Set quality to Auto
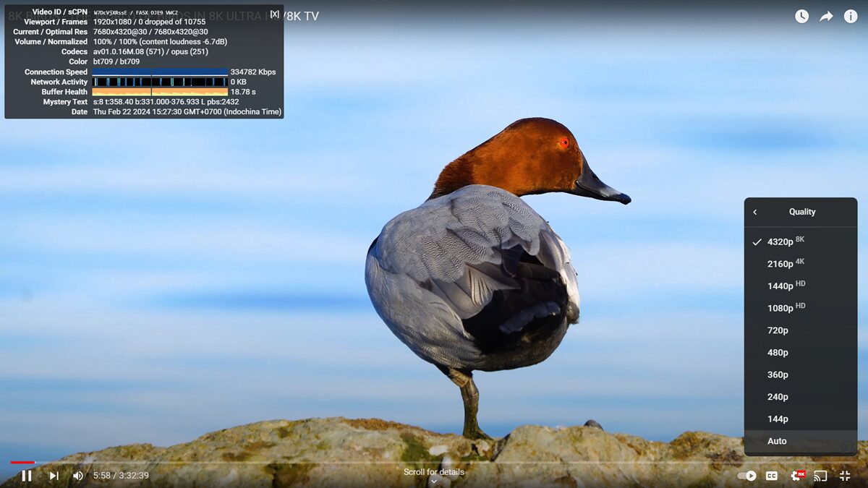This screenshot has height=488, width=868. (x=801, y=441)
